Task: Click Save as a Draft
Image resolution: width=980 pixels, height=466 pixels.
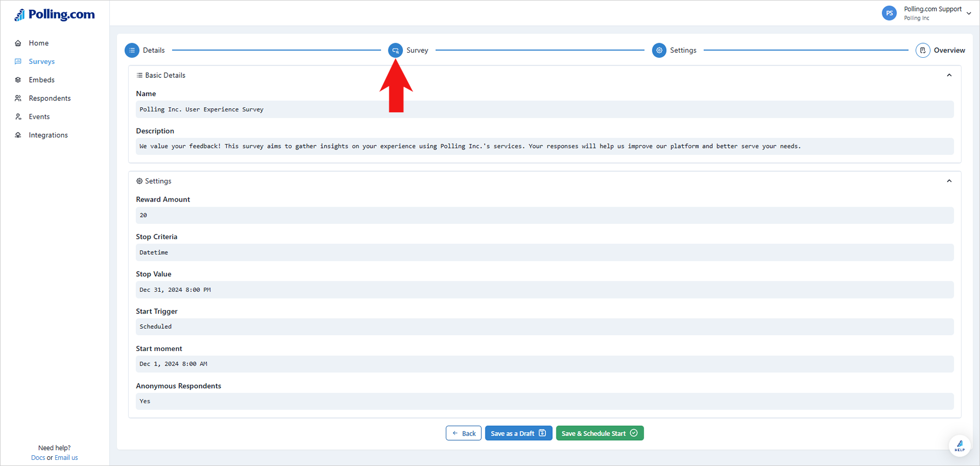Action: (518, 433)
